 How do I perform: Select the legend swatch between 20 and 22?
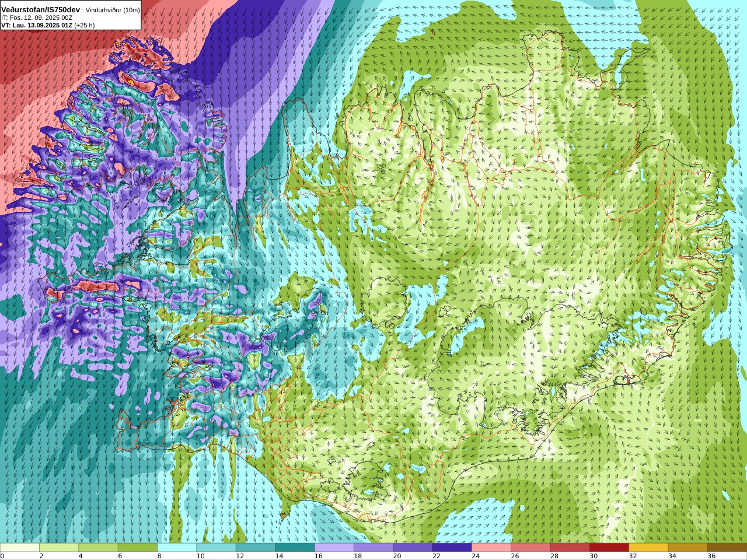point(413,548)
